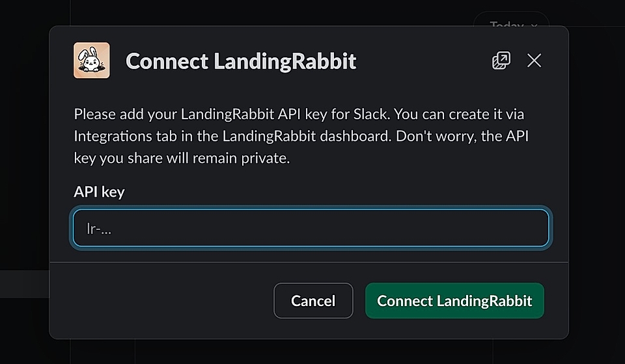
Task: Open the dialog in a new window
Action: tap(501, 61)
